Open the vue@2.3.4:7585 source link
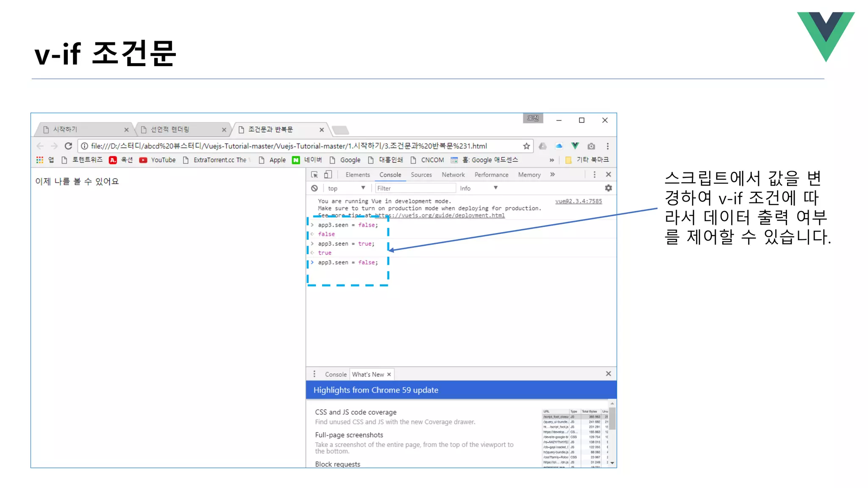 coord(578,201)
